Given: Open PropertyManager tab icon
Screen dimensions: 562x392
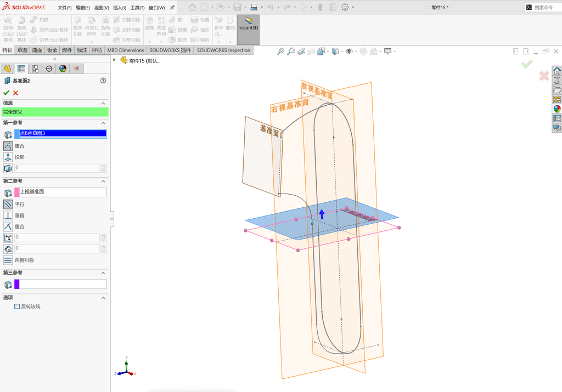Looking at the screenshot, I should 21,69.
